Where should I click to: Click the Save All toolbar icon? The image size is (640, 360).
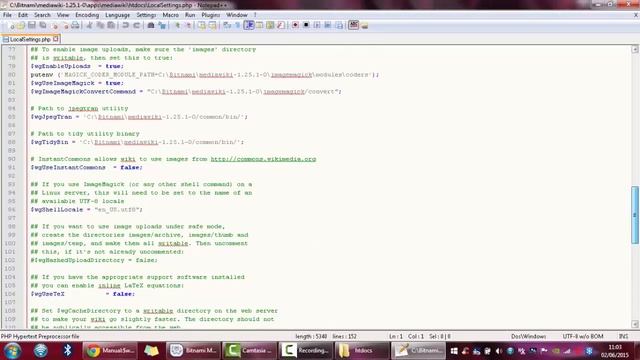click(x=43, y=25)
